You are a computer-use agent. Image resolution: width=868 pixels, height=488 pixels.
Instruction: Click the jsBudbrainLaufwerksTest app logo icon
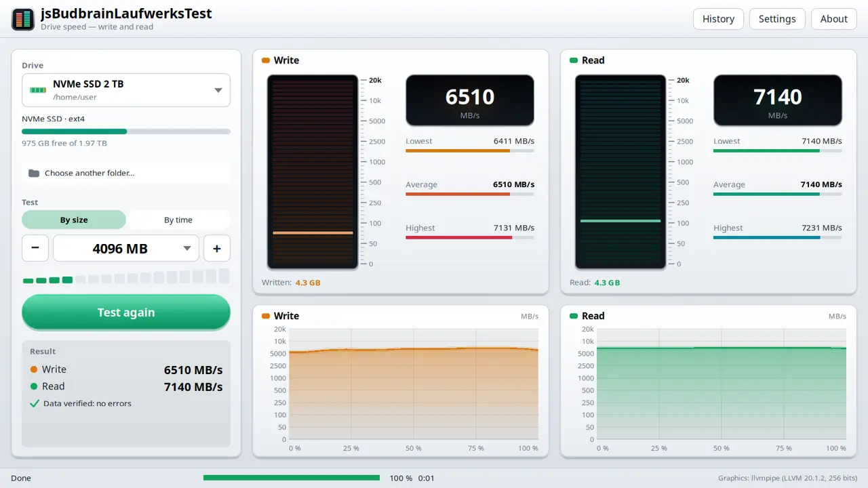coord(23,19)
